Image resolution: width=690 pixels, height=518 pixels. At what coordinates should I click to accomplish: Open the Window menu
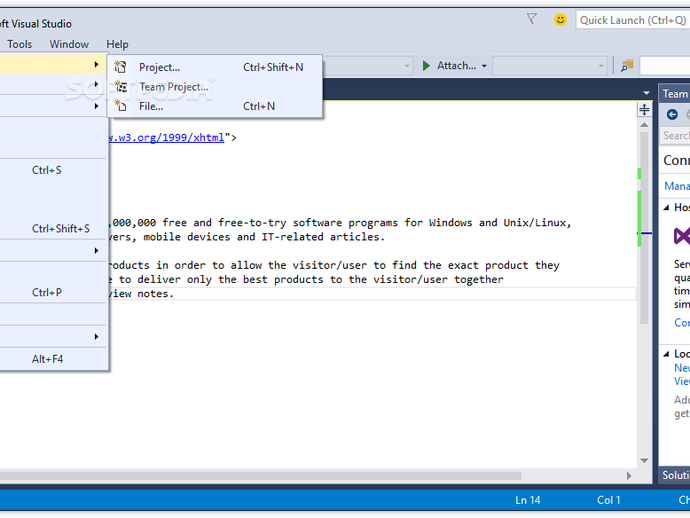[69, 44]
